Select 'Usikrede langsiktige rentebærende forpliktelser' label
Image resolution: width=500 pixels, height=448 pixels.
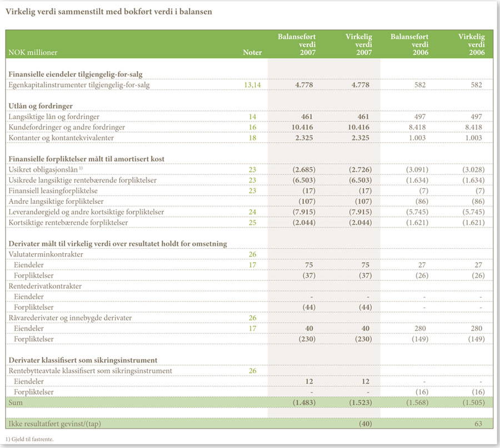pyautogui.click(x=83, y=180)
